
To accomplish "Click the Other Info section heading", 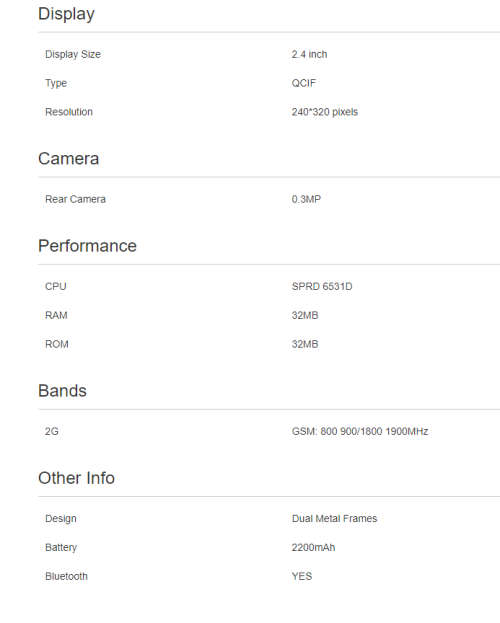I will tap(76, 478).
